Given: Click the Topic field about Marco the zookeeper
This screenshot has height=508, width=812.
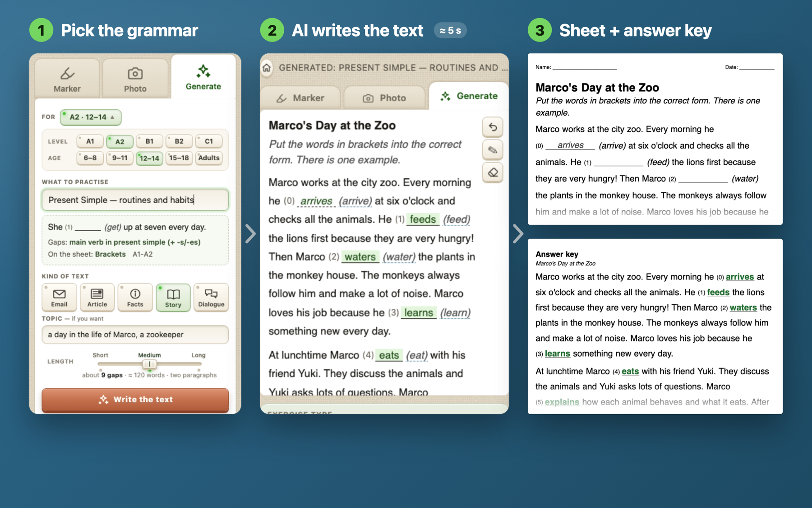Looking at the screenshot, I should 135,335.
